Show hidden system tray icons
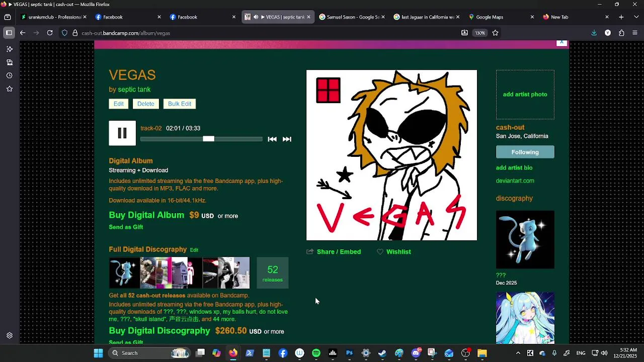644x362 pixels. pos(518,353)
